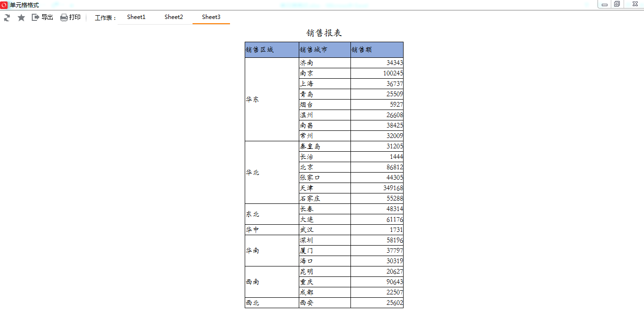Select the 海口 city cell
Screen dimensions: 644x321
[x=325, y=261]
